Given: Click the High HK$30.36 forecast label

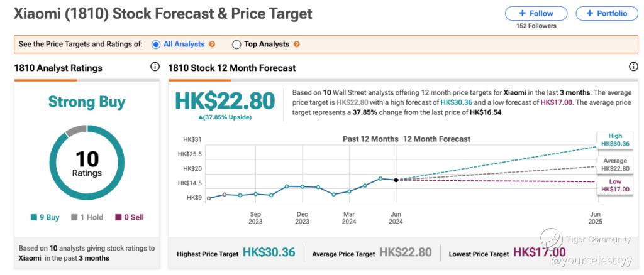Looking at the screenshot, I should pyautogui.click(x=615, y=140).
